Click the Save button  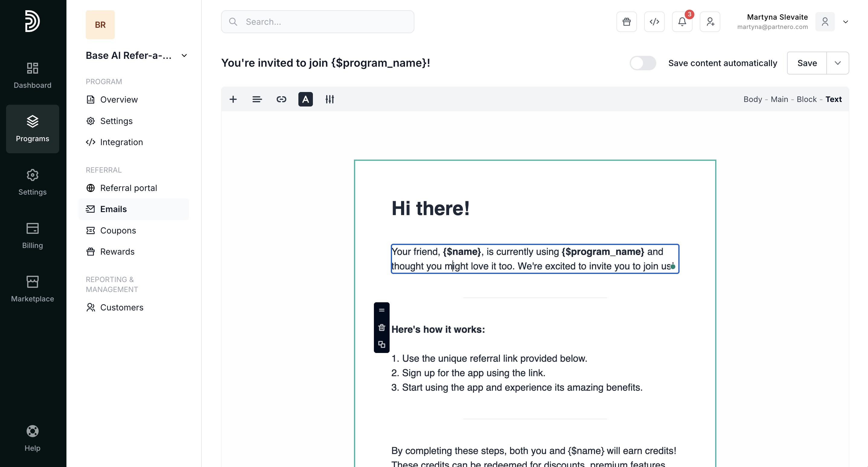(807, 63)
